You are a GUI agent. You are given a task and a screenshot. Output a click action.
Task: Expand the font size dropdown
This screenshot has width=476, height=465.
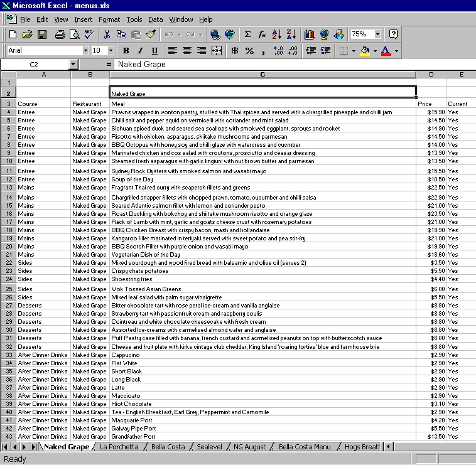111,51
